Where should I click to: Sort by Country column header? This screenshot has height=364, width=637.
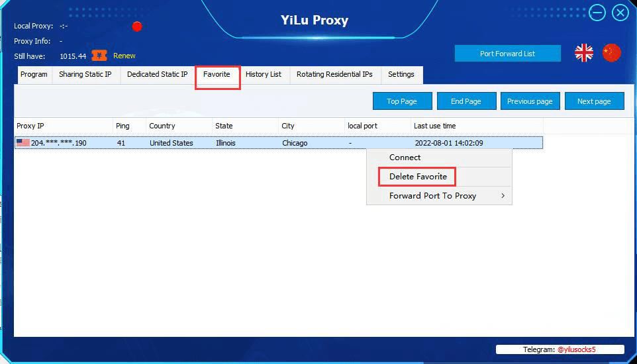[x=179, y=126]
